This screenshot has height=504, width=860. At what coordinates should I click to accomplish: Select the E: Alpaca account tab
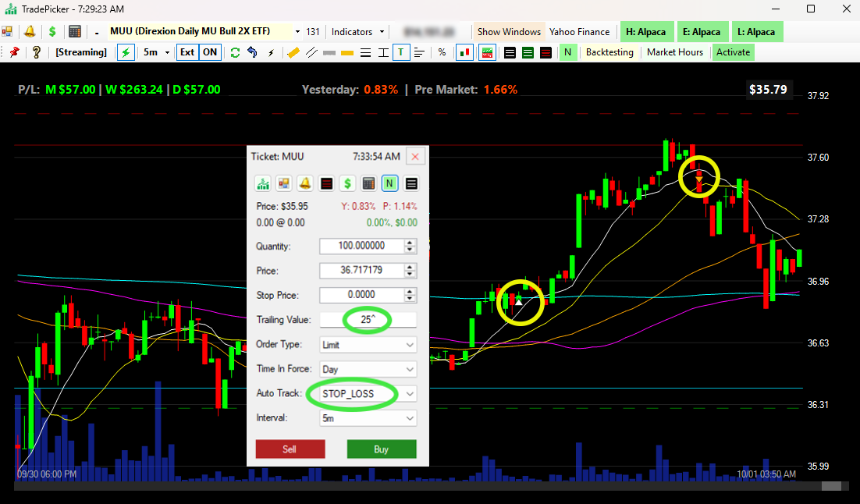click(702, 32)
